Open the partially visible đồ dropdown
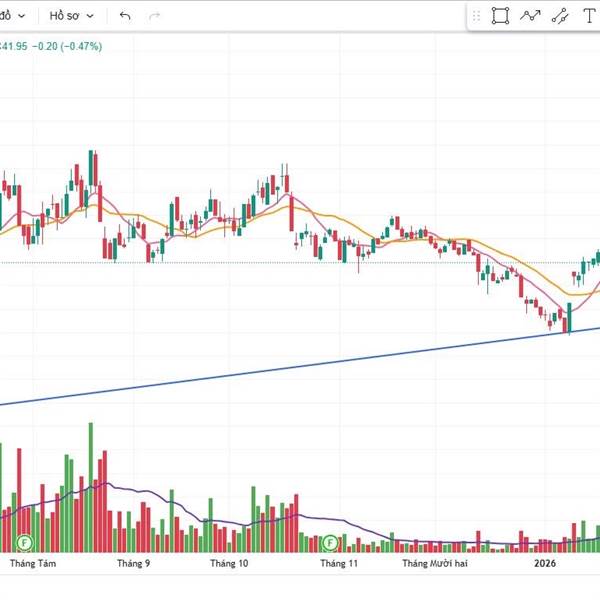600x600 pixels. coord(12,16)
